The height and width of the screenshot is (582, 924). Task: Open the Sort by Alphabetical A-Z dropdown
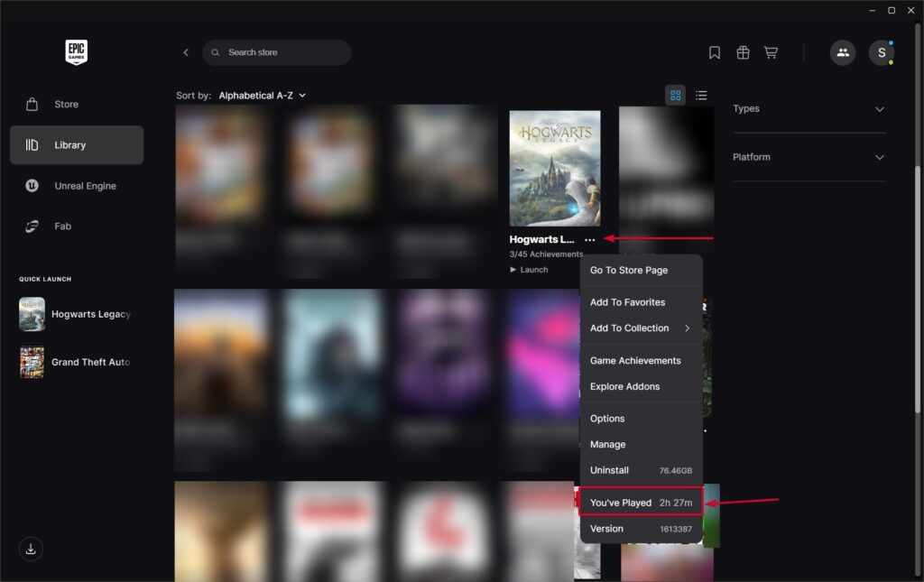[x=262, y=96]
